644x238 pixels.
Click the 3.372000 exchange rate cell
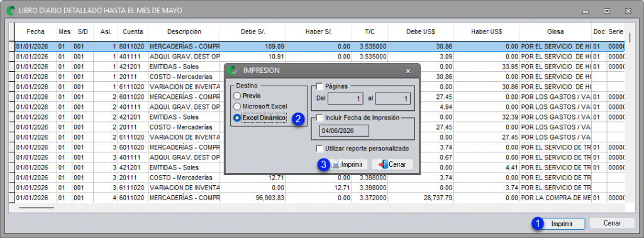pos(370,198)
